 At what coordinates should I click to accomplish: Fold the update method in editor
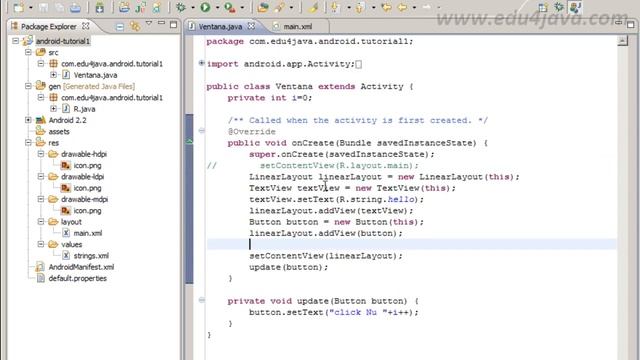202,300
